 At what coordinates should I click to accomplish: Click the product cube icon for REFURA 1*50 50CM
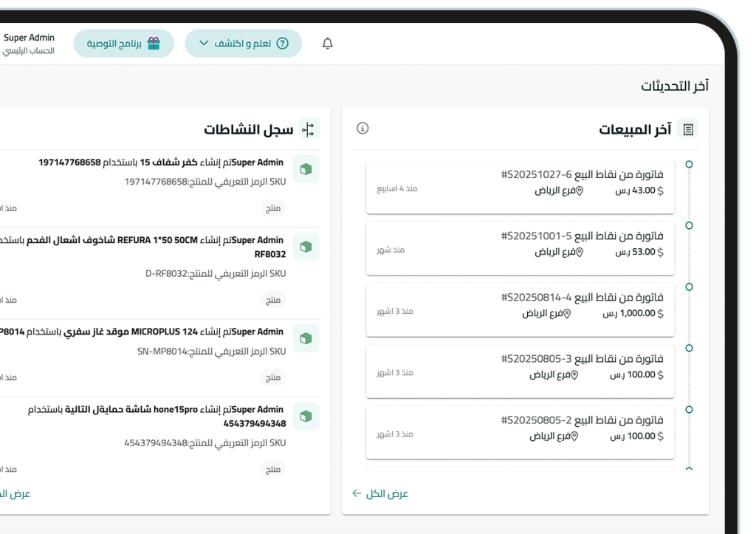pos(306,247)
